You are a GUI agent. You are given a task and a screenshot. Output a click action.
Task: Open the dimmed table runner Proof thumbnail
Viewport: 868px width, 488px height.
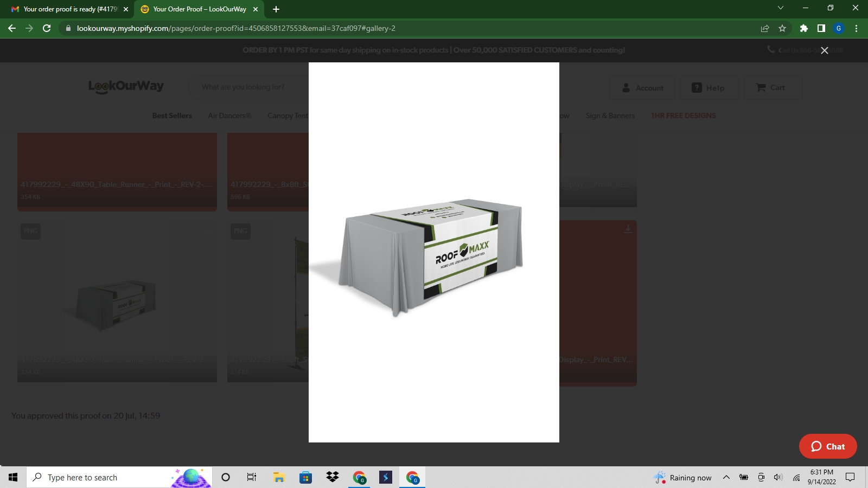(x=117, y=301)
